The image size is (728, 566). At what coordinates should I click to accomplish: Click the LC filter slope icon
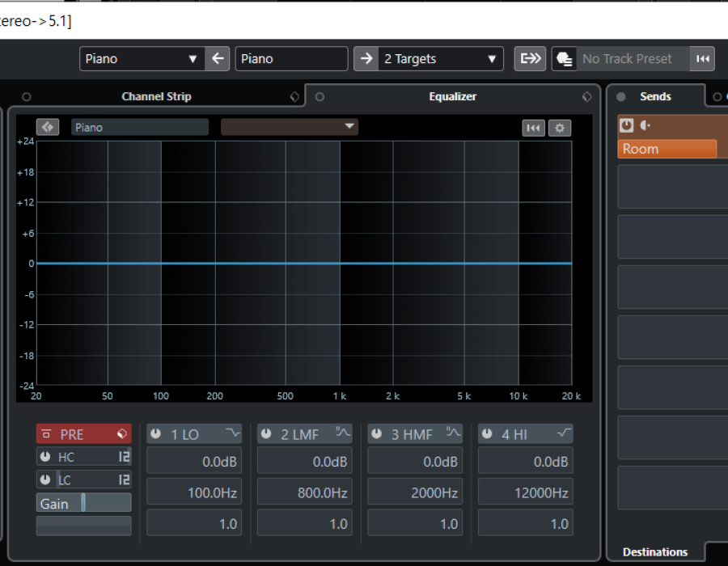[x=124, y=479]
